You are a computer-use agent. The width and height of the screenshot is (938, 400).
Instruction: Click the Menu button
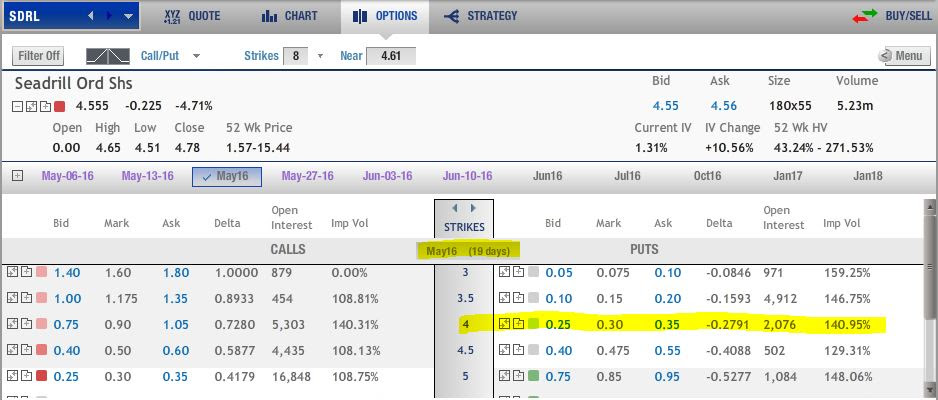[903, 56]
